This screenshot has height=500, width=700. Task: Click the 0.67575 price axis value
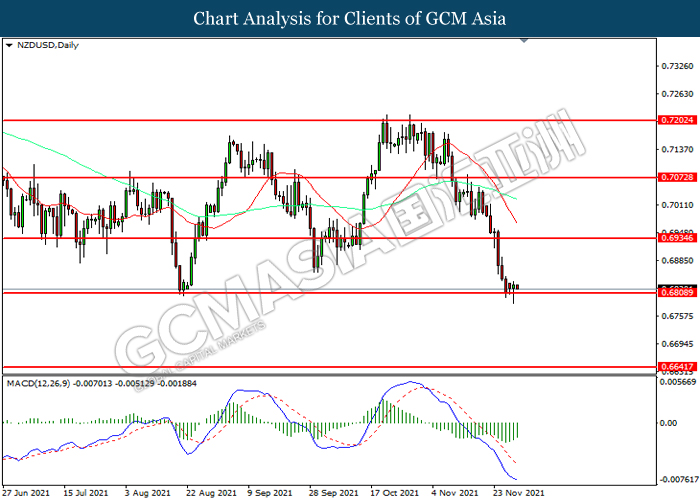click(677, 316)
